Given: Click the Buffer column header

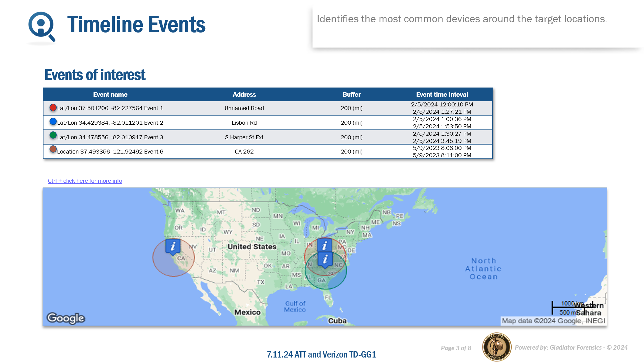Looking at the screenshot, I should coord(352,95).
